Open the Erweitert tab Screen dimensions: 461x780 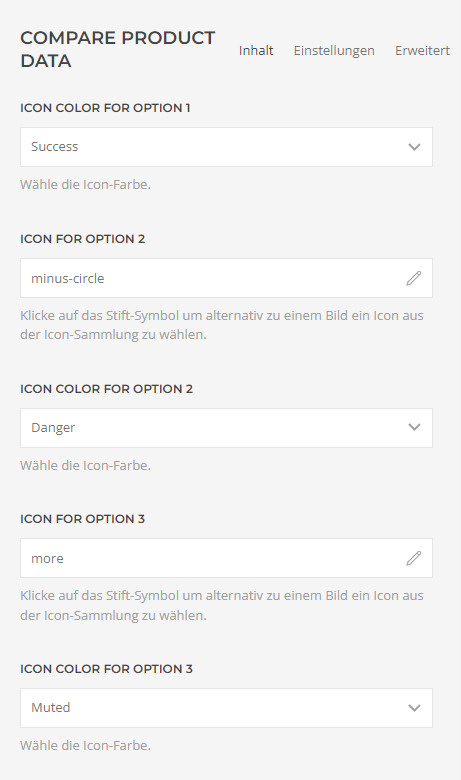(x=422, y=51)
